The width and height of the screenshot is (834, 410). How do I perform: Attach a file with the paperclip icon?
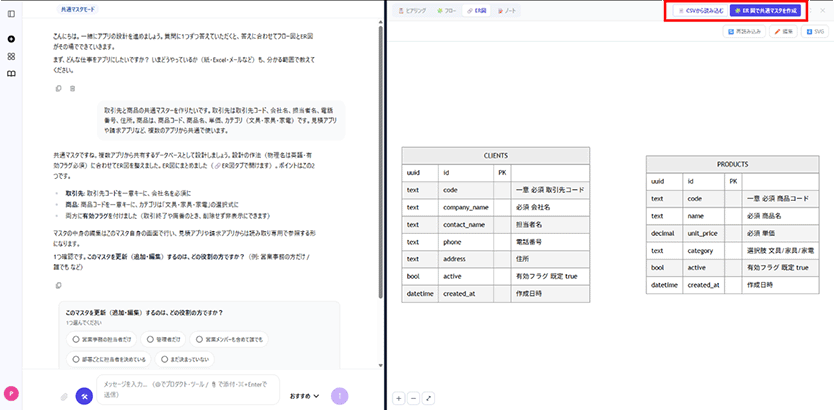(x=64, y=396)
